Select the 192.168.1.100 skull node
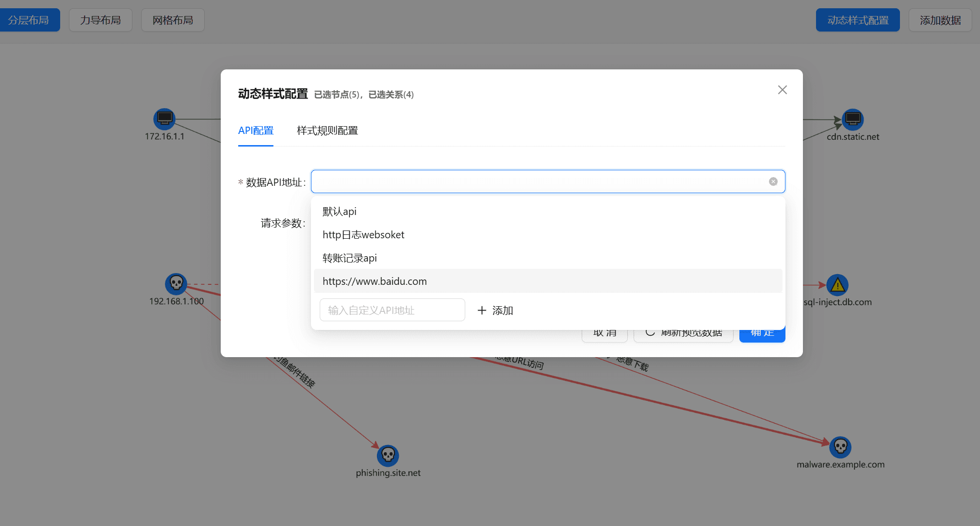980x526 pixels. (x=176, y=284)
